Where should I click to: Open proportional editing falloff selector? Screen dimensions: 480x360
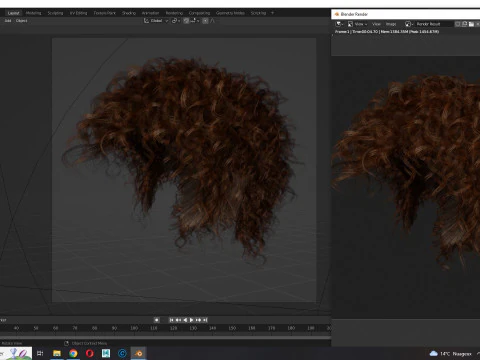coord(213,21)
